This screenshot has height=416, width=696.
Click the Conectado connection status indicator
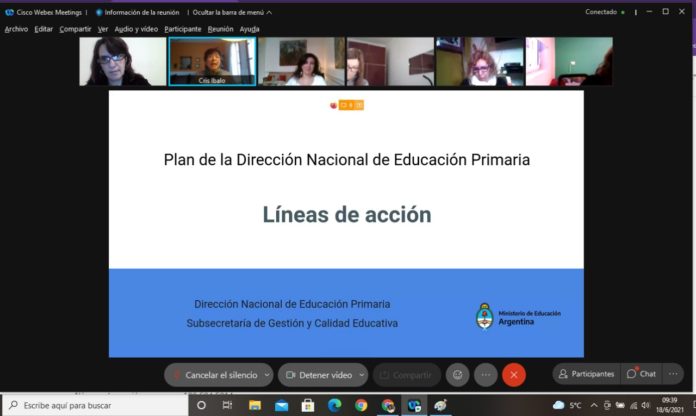tap(605, 12)
